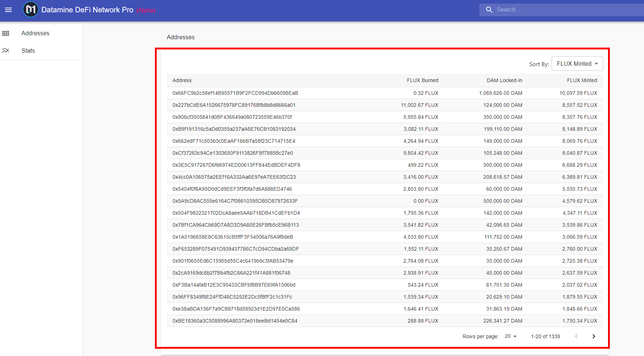The width and height of the screenshot is (644, 356).
Task: Select address 0x3E5C917287D6fd6974ED00613FF844EdBDEF4DF8
Action: click(236, 165)
